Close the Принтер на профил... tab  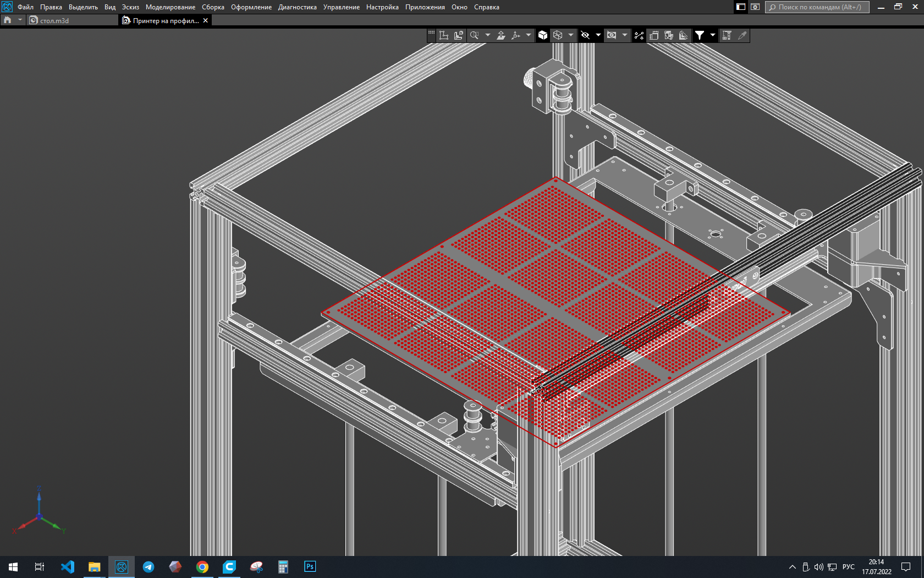pos(206,20)
